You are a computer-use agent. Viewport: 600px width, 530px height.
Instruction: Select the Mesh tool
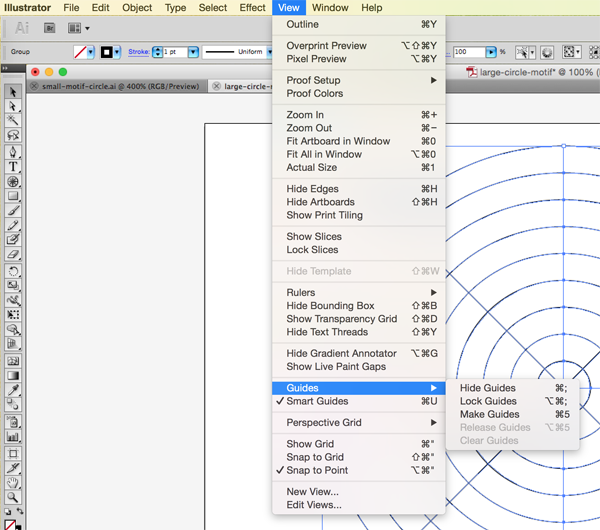point(13,361)
